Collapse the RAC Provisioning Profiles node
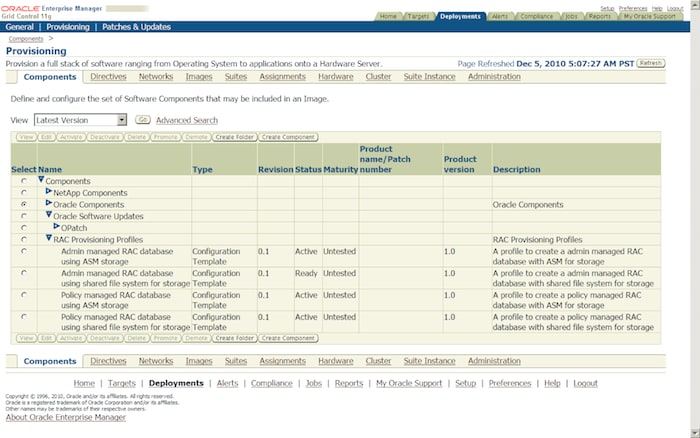700x438 pixels. 49,238
